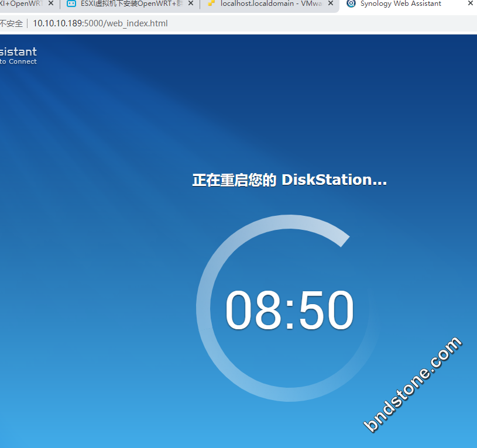The height and width of the screenshot is (448, 477).
Task: Click the ESXI tab's blue favicon
Action: point(71,4)
